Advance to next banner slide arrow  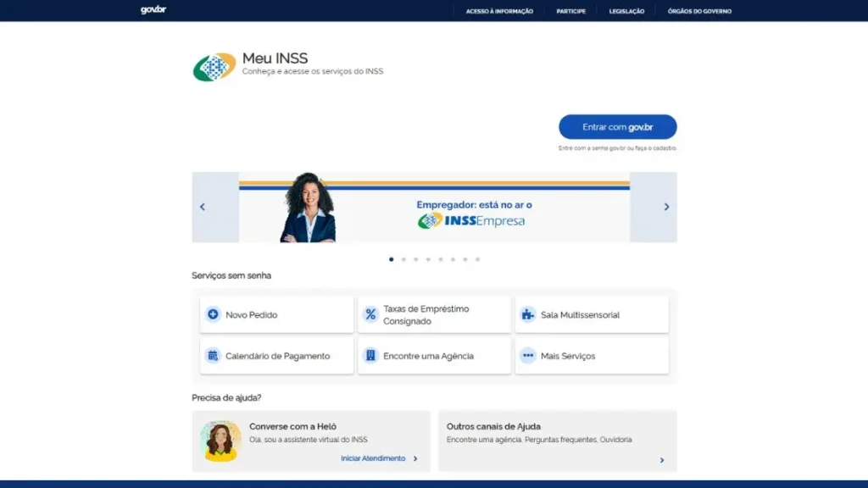coord(666,207)
